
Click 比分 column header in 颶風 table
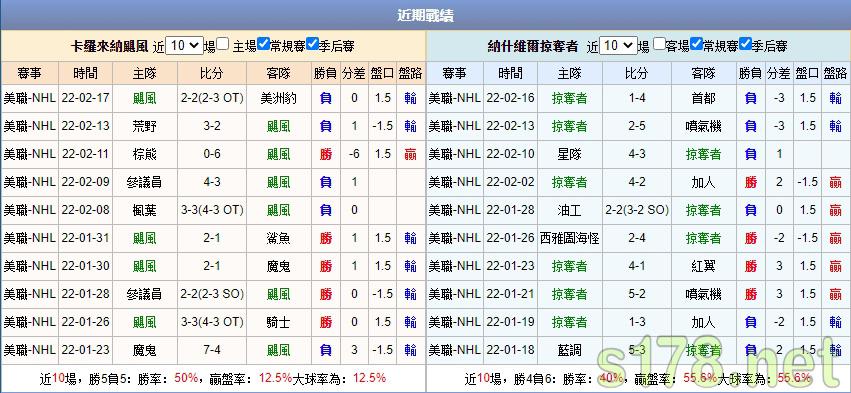[x=212, y=73]
